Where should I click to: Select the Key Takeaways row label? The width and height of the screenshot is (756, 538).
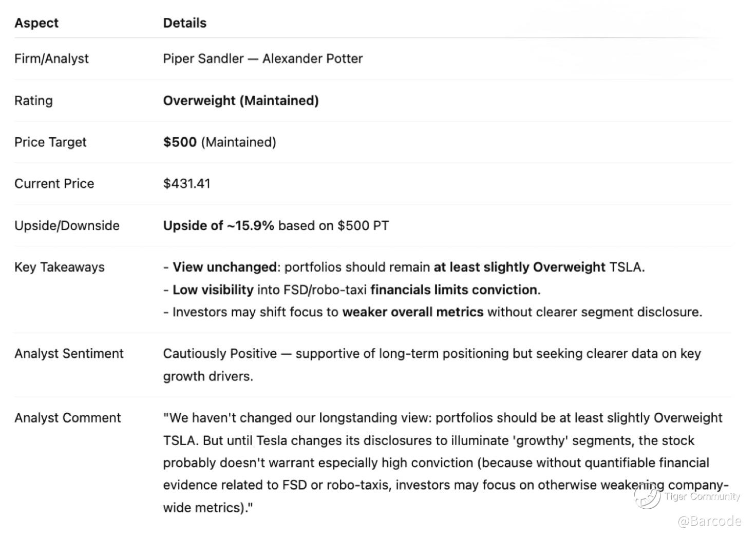59,267
